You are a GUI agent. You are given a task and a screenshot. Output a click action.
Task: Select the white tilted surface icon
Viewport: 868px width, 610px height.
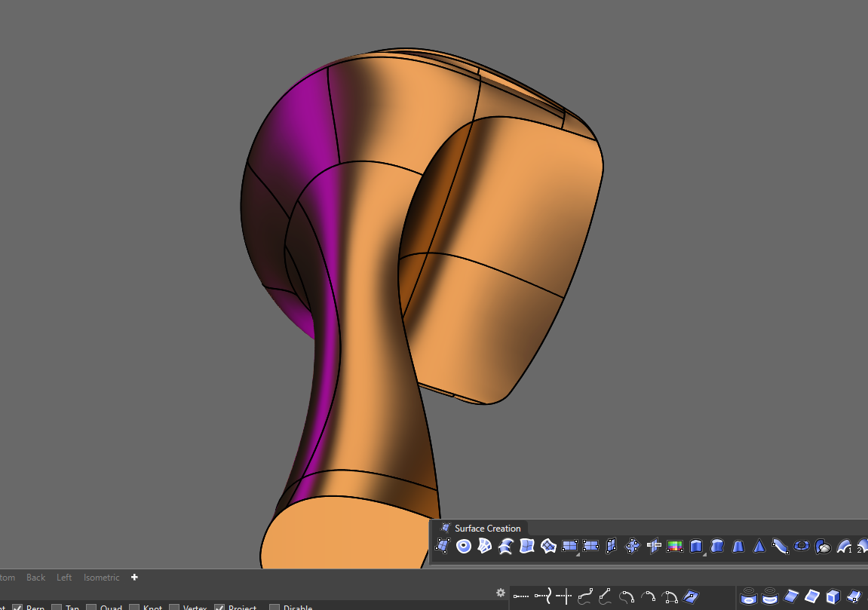[812, 596]
